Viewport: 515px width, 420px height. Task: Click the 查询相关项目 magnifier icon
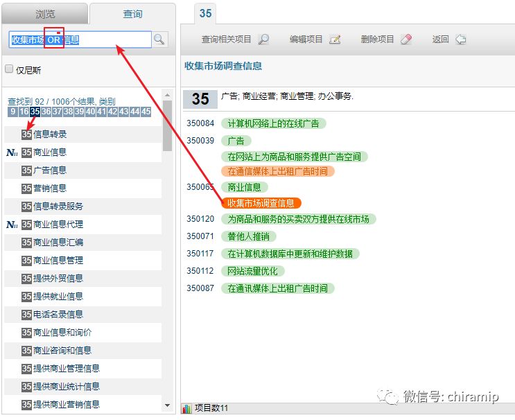tap(263, 40)
